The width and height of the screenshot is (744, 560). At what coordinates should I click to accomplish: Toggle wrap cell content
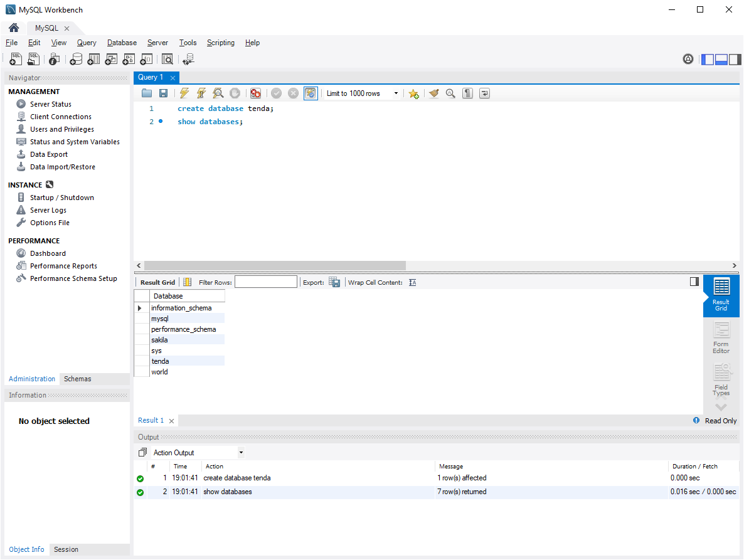tap(412, 282)
